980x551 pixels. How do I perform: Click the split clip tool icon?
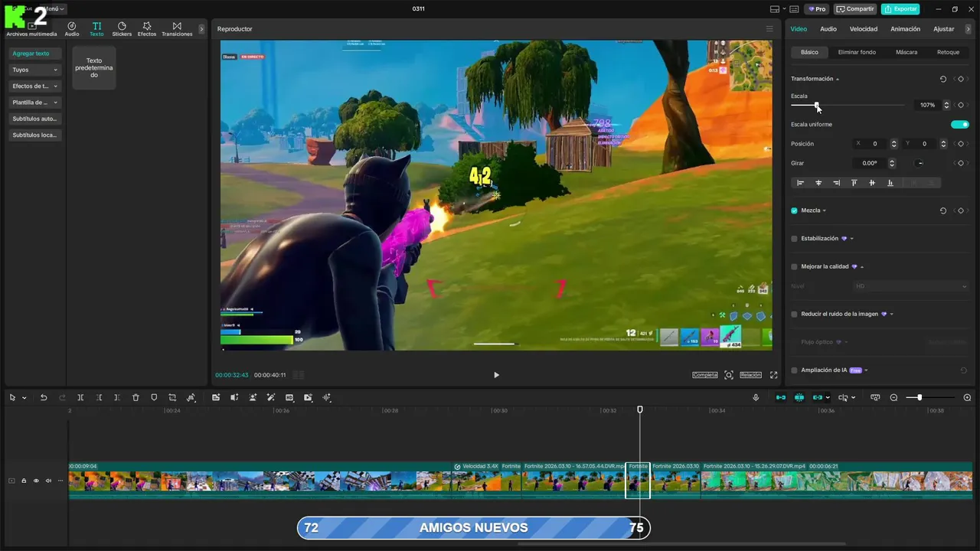(x=80, y=397)
